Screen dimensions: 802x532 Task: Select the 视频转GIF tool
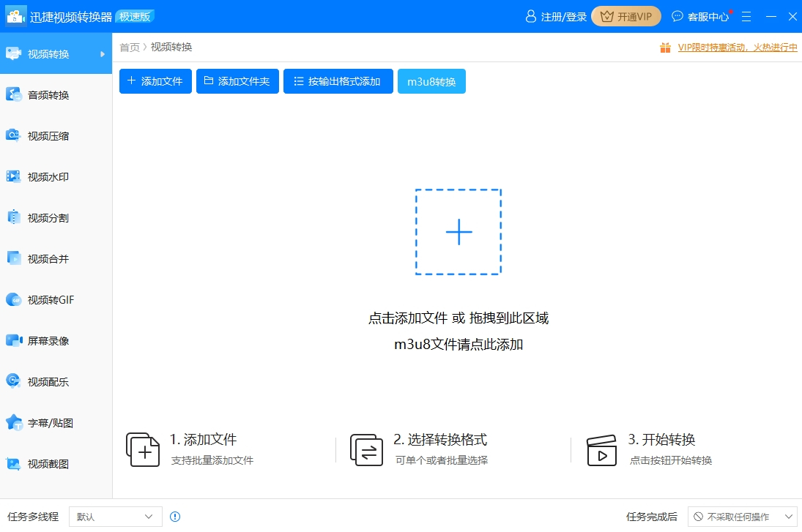[x=51, y=299]
